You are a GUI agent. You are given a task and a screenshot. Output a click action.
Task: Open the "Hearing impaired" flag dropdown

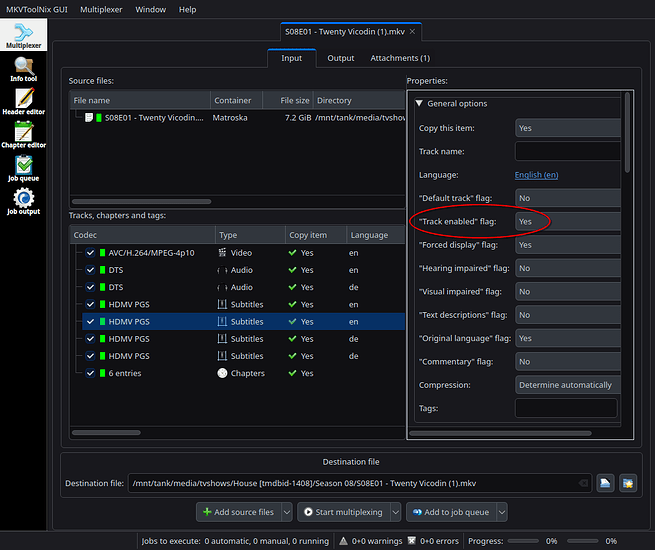pyautogui.click(x=568, y=268)
